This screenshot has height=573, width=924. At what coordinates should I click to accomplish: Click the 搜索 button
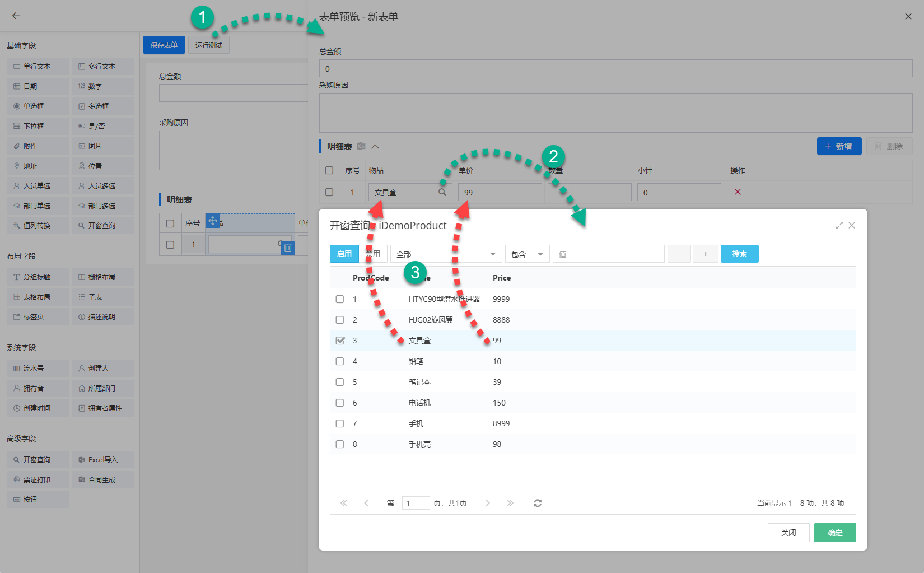point(739,254)
